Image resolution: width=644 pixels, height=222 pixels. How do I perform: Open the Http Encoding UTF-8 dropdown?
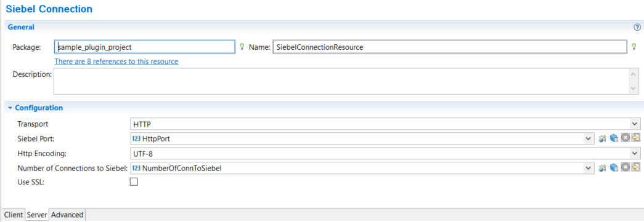pyautogui.click(x=385, y=153)
